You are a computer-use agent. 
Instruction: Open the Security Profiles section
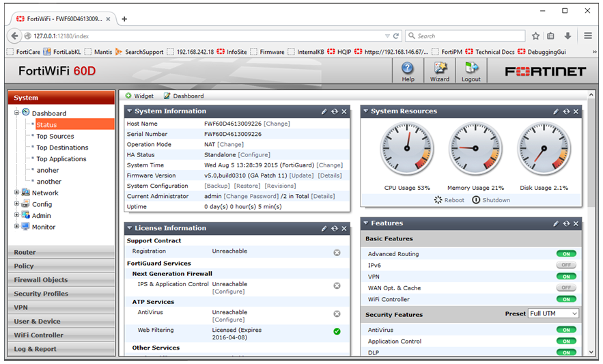click(61, 294)
